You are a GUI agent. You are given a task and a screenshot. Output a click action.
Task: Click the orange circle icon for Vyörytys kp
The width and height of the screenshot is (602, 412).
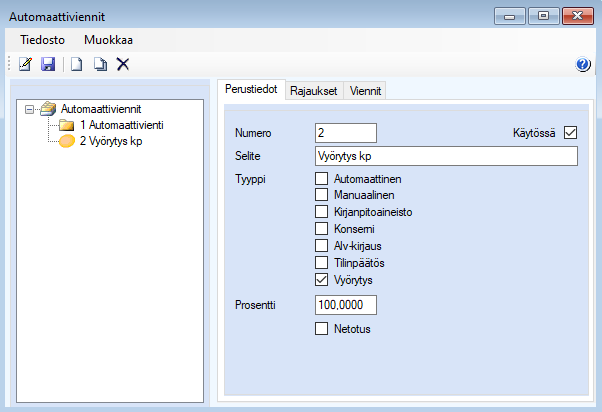tap(66, 141)
